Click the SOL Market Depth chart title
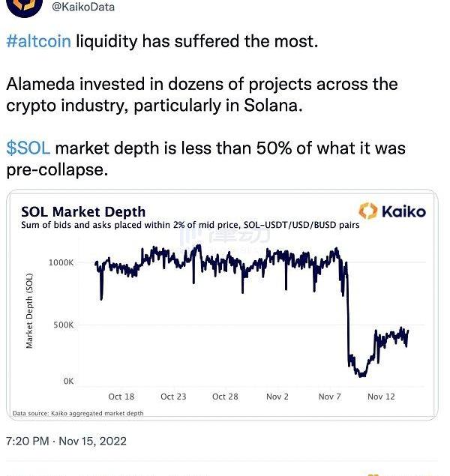 tap(83, 211)
